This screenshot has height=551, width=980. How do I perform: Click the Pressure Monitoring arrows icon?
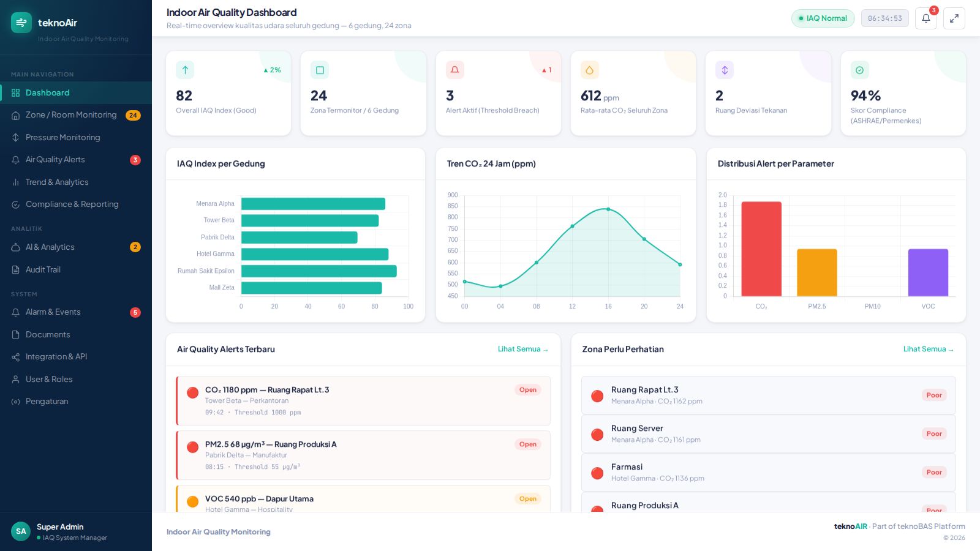16,138
